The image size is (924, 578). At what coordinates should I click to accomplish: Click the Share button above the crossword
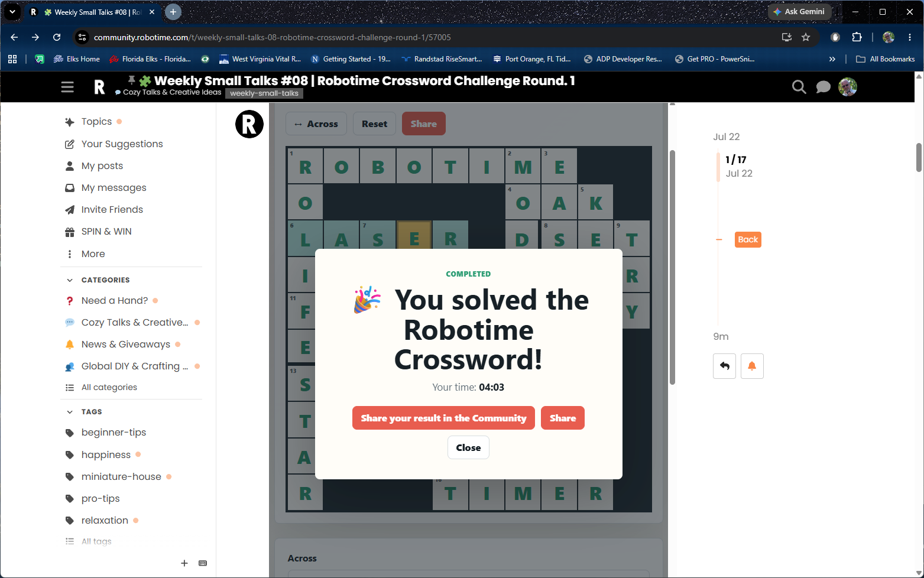click(x=424, y=124)
